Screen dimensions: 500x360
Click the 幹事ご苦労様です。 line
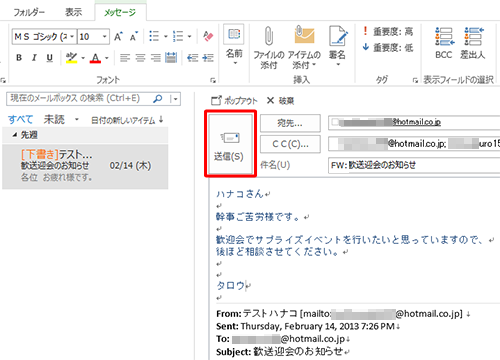click(258, 217)
